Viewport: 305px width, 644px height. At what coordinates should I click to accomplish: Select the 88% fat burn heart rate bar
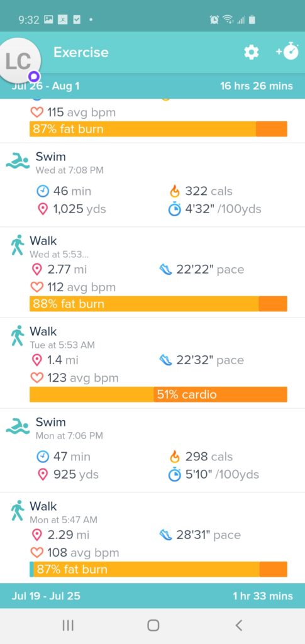[158, 304]
